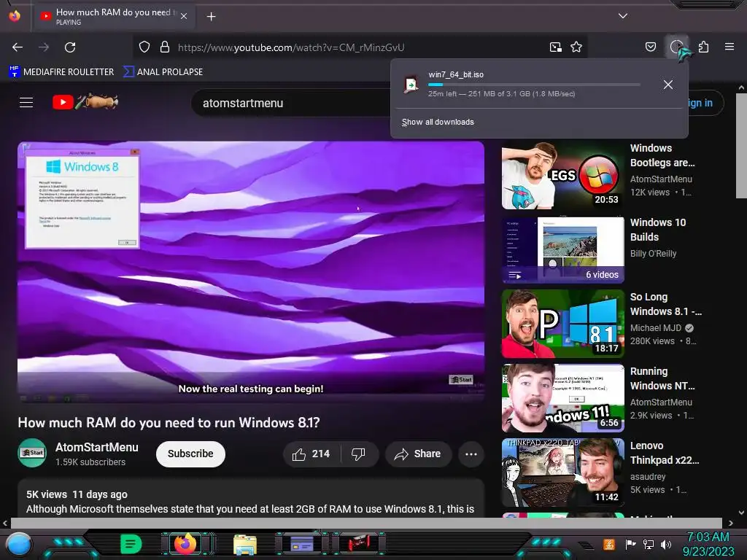Cancel the win7_64_bit.iso download
Image resolution: width=747 pixels, height=560 pixels.
[668, 85]
